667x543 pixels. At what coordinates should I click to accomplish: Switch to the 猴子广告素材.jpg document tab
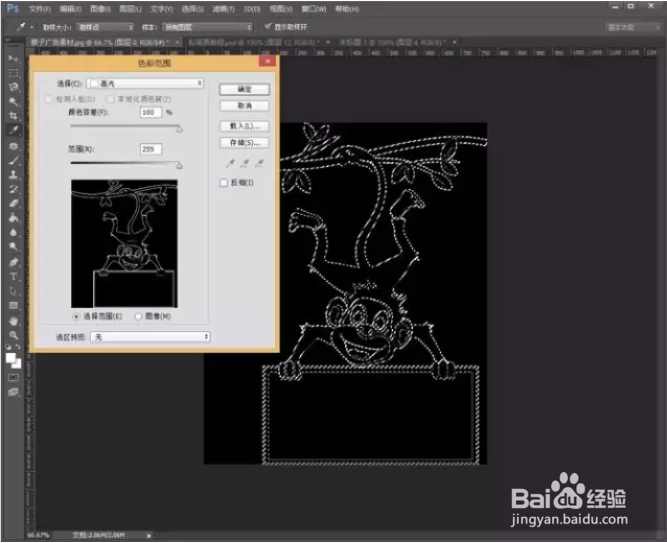[100, 42]
